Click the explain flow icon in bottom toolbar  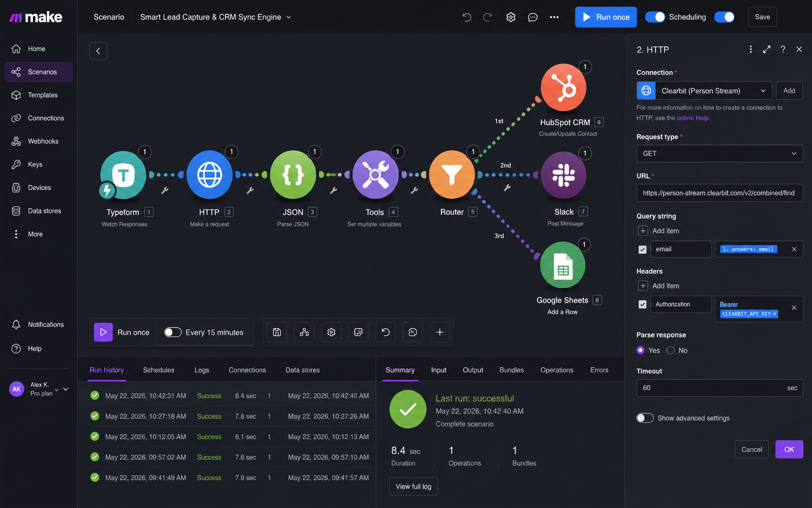[x=413, y=332]
